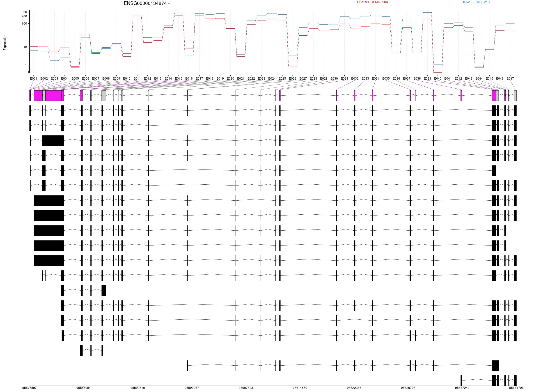Select exon label E002

tap(44, 78)
